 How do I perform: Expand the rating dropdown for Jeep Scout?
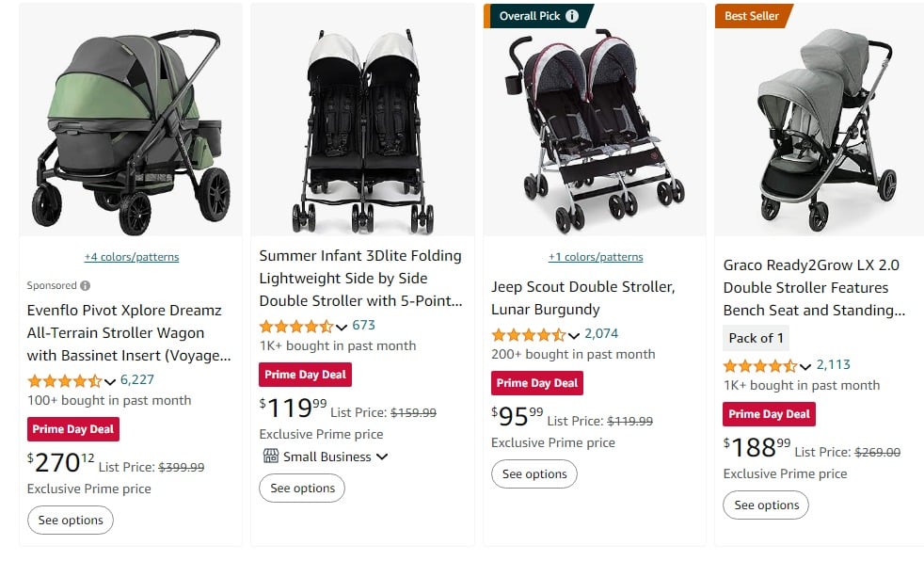pyautogui.click(x=573, y=334)
